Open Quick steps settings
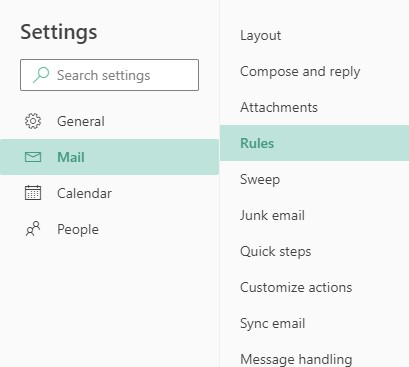Screen dimensions: 409x367 (x=314, y=251)
